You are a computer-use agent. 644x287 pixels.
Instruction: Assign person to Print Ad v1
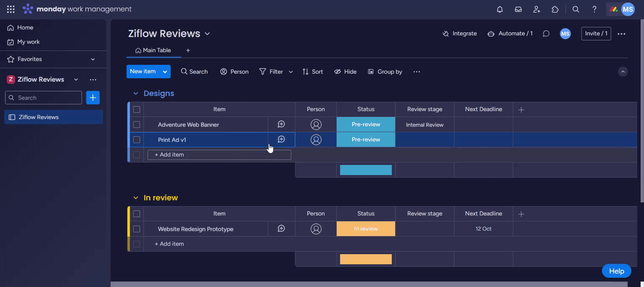click(316, 140)
